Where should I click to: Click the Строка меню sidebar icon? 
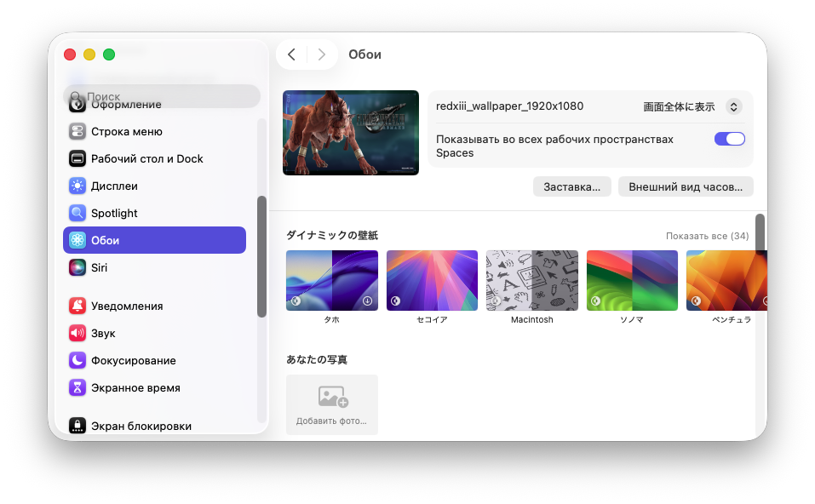(77, 131)
